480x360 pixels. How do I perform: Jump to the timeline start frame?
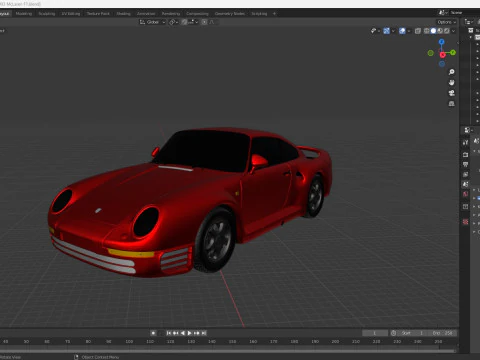point(169,333)
